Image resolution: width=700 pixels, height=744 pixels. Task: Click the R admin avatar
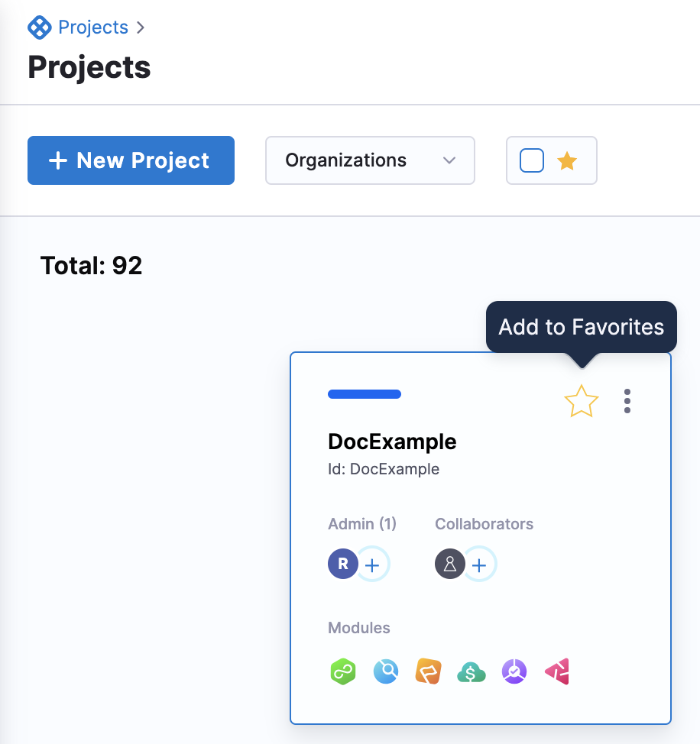point(343,565)
